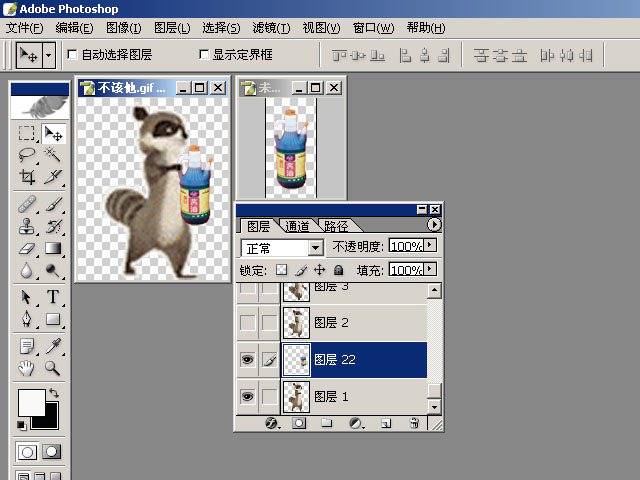Open the 文件 menu
The width and height of the screenshot is (640, 480).
point(24,28)
